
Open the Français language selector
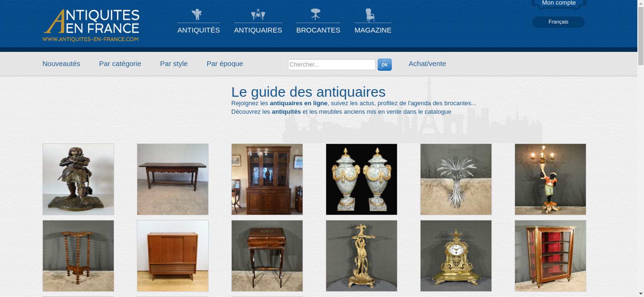[558, 22]
